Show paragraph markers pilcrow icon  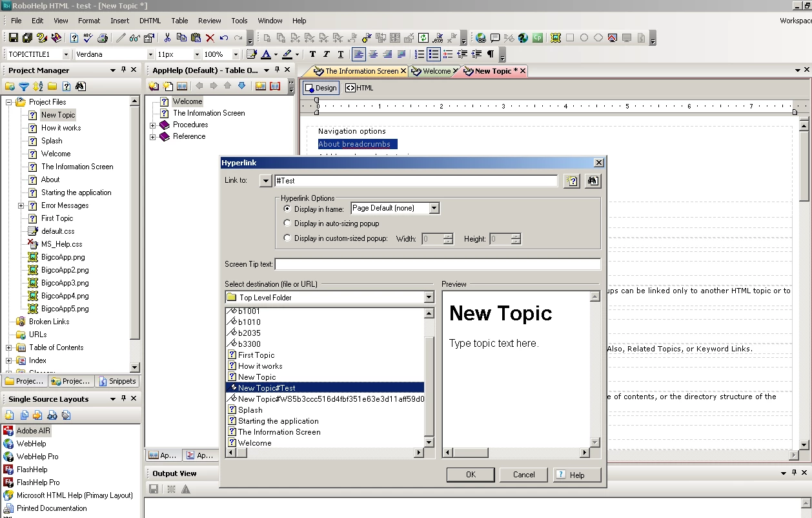click(x=491, y=54)
